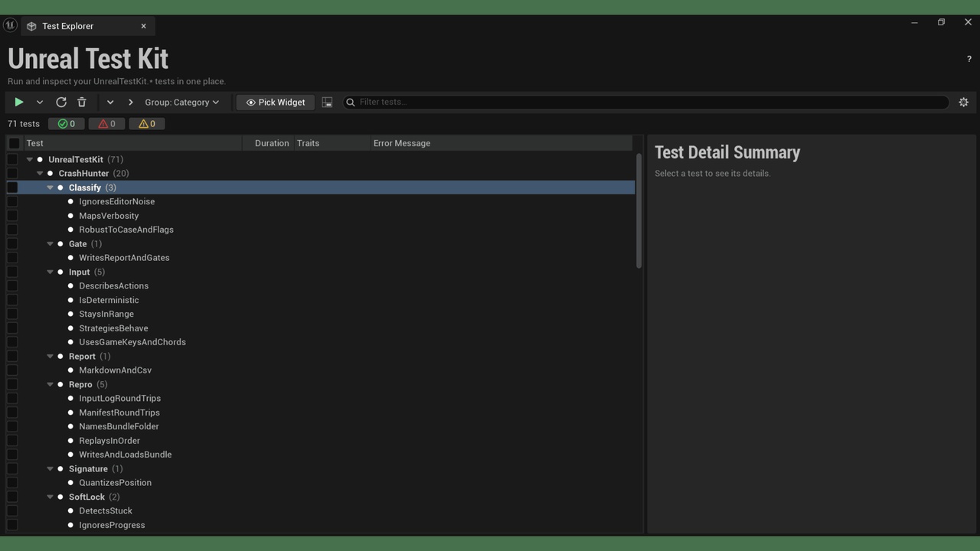
Task: Click the Pick Widget button
Action: 276,102
